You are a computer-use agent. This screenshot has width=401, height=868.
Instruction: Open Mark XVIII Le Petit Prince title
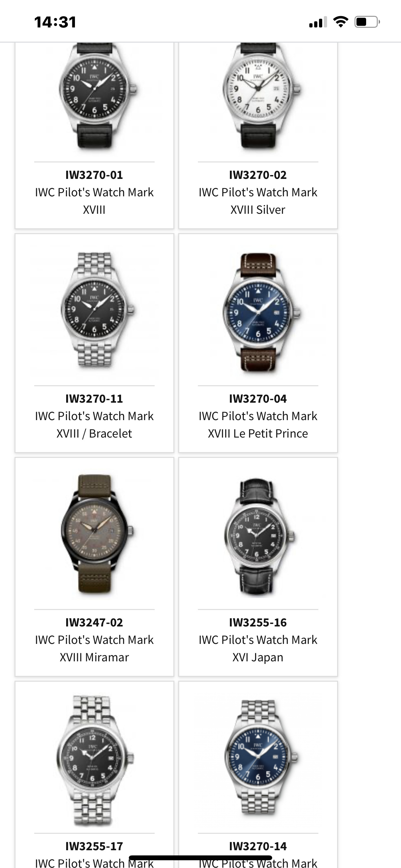click(x=258, y=425)
